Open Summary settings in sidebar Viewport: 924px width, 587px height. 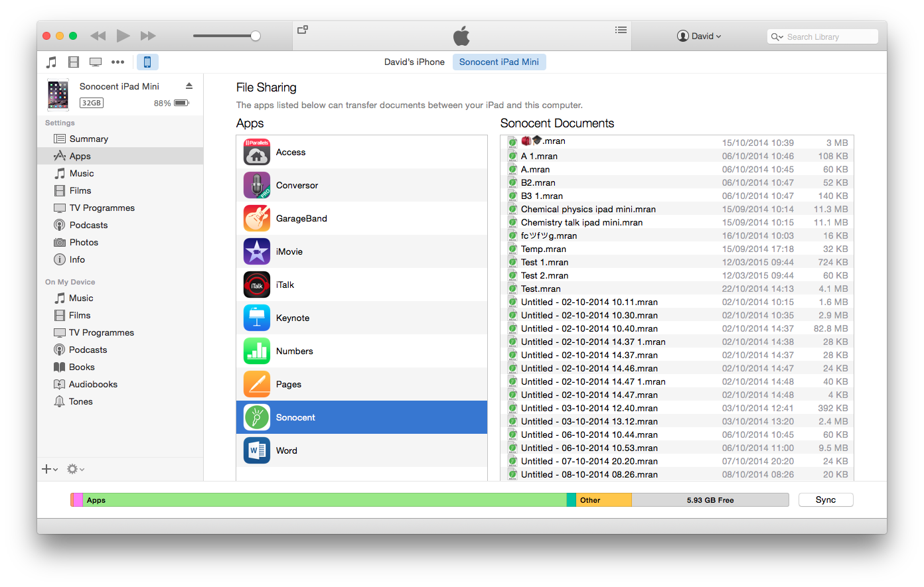[120, 139]
